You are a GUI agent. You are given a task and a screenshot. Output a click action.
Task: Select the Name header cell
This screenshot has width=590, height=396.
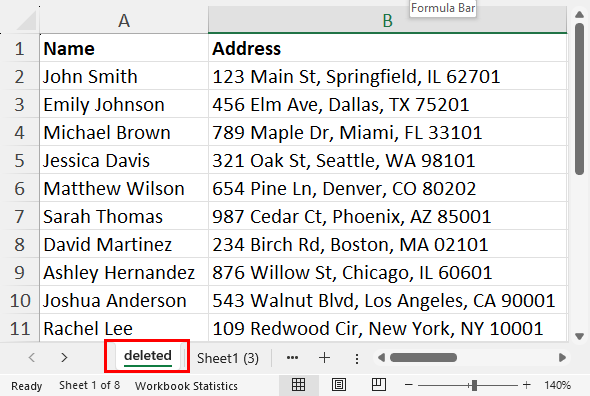coord(124,48)
